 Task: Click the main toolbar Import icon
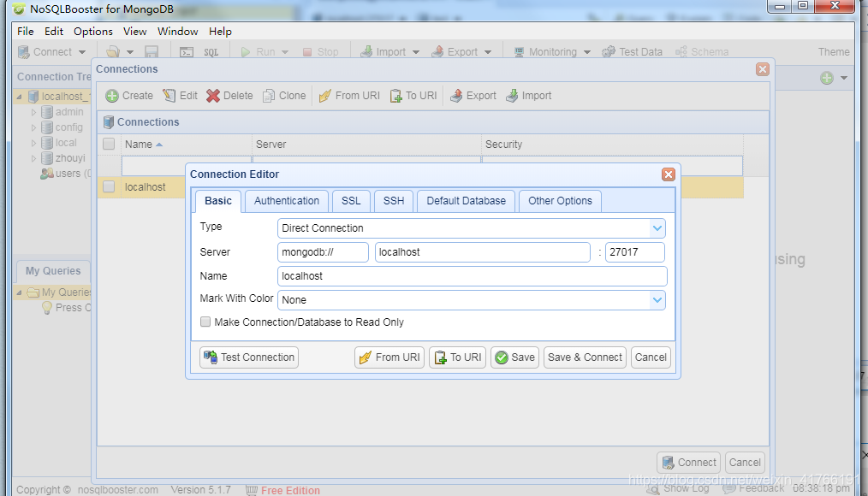click(x=366, y=52)
